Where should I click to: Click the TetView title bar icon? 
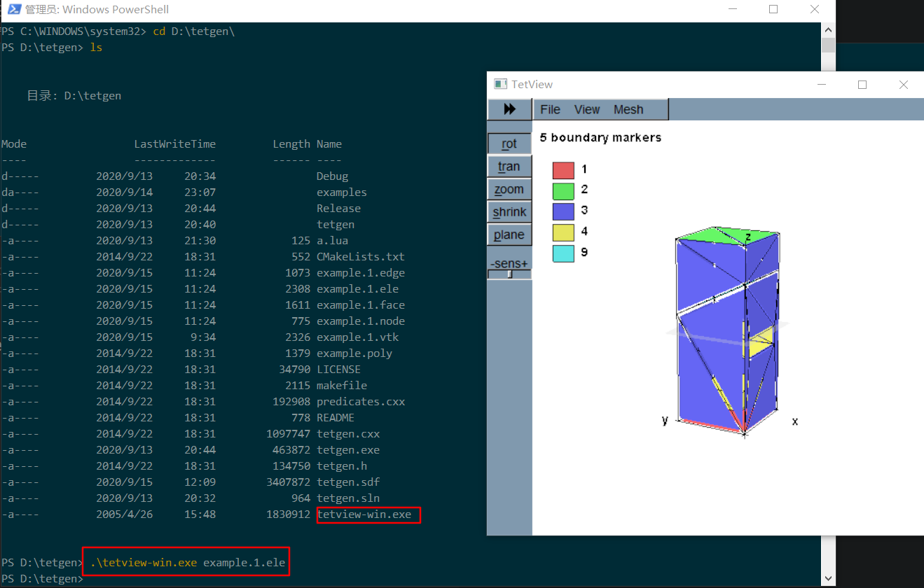click(500, 84)
